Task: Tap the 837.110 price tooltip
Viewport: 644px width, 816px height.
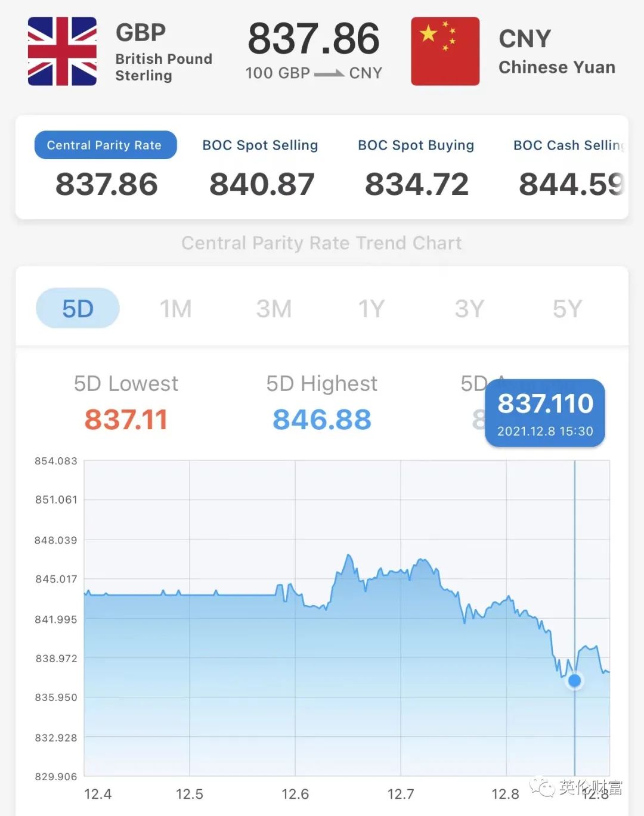Action: pos(545,412)
